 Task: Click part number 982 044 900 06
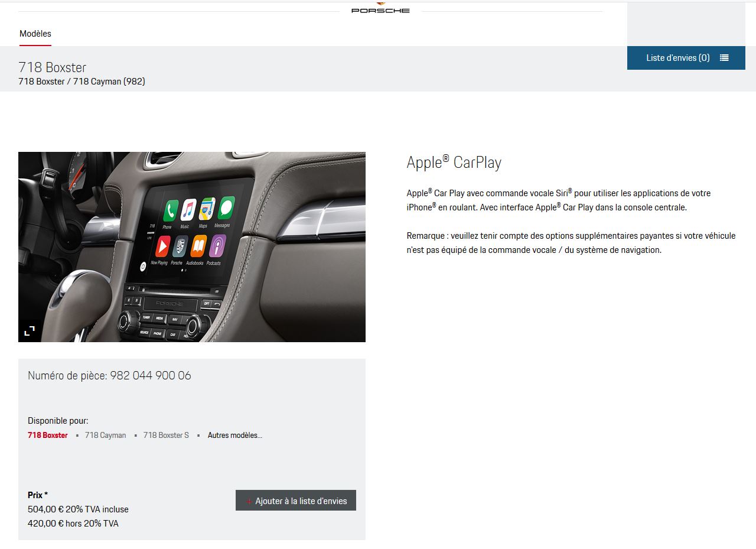tap(151, 375)
